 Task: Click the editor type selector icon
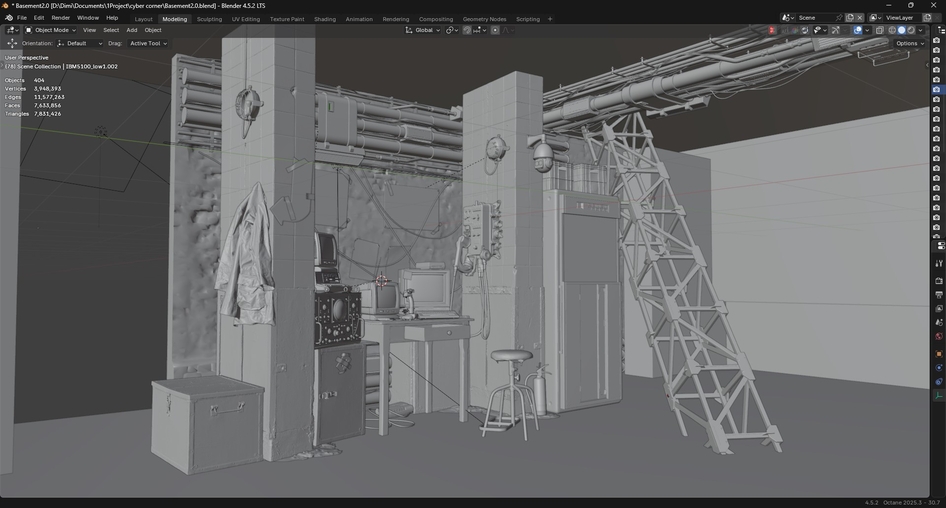point(12,30)
